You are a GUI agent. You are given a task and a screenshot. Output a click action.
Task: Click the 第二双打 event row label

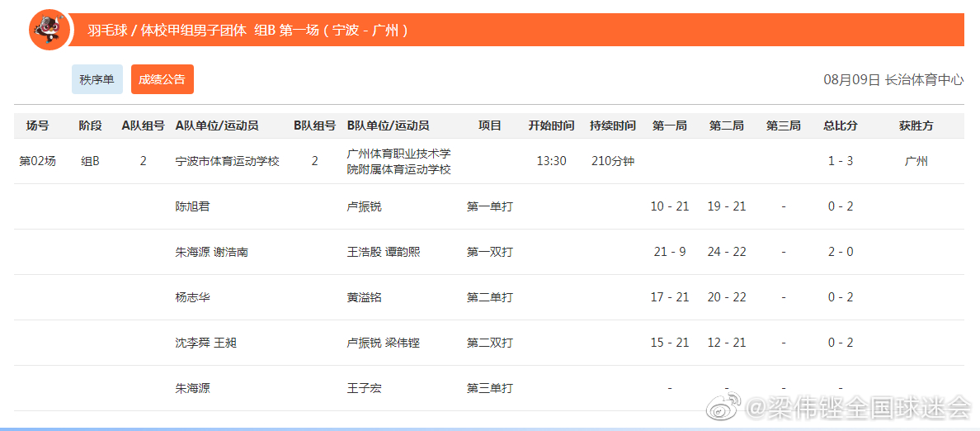489,343
